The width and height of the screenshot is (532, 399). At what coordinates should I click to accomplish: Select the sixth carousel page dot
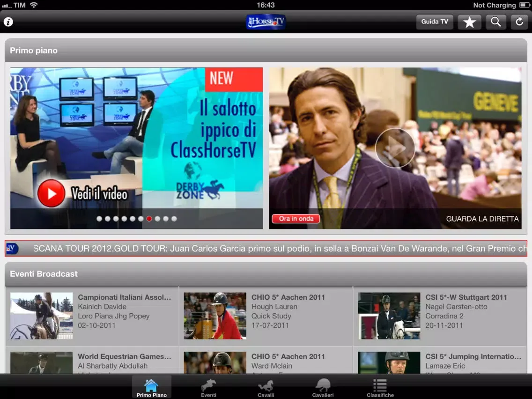click(141, 219)
